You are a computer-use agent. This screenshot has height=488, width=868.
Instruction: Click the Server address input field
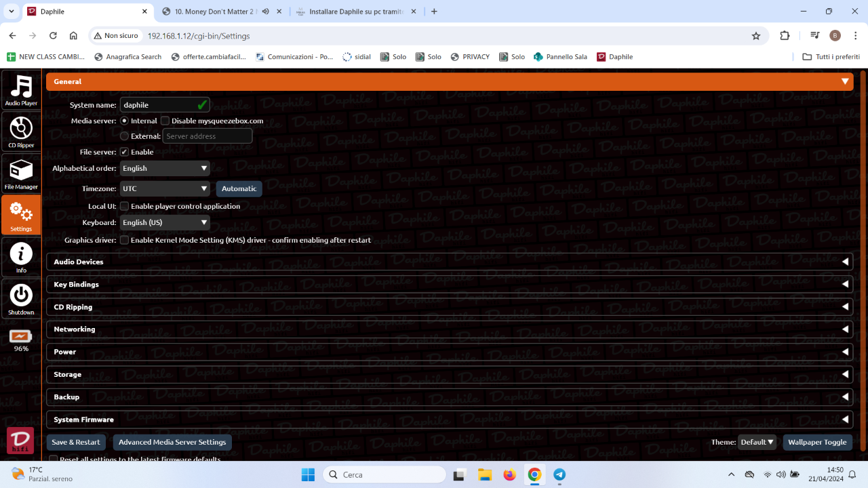tap(208, 136)
